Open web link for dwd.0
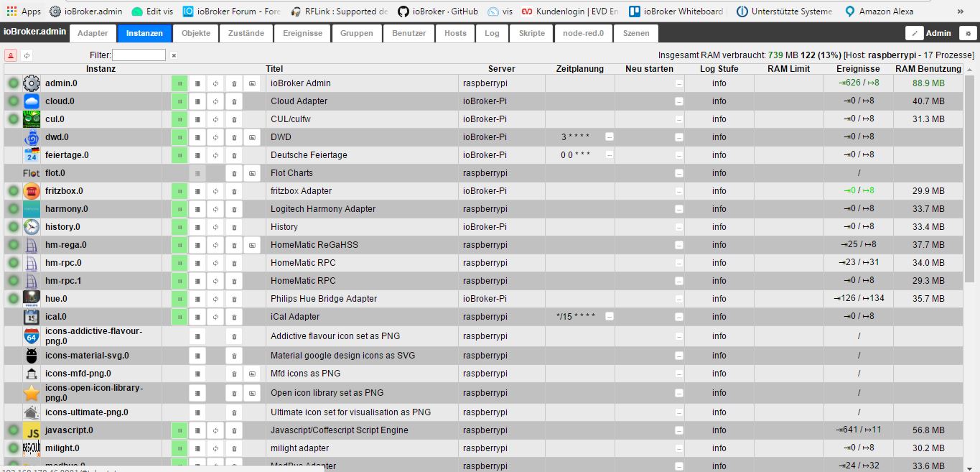The width and height of the screenshot is (980, 472). coord(252,137)
